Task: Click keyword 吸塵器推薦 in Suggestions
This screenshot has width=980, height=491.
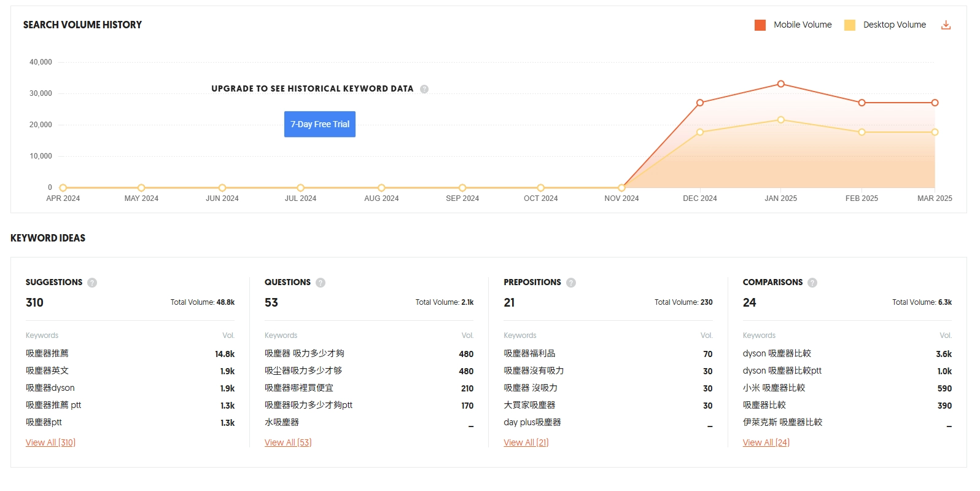Action: point(47,353)
